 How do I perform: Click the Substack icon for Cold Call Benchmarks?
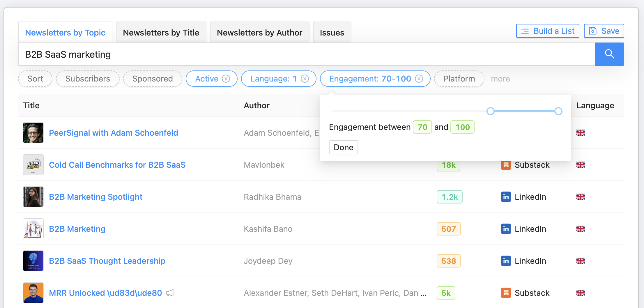506,165
